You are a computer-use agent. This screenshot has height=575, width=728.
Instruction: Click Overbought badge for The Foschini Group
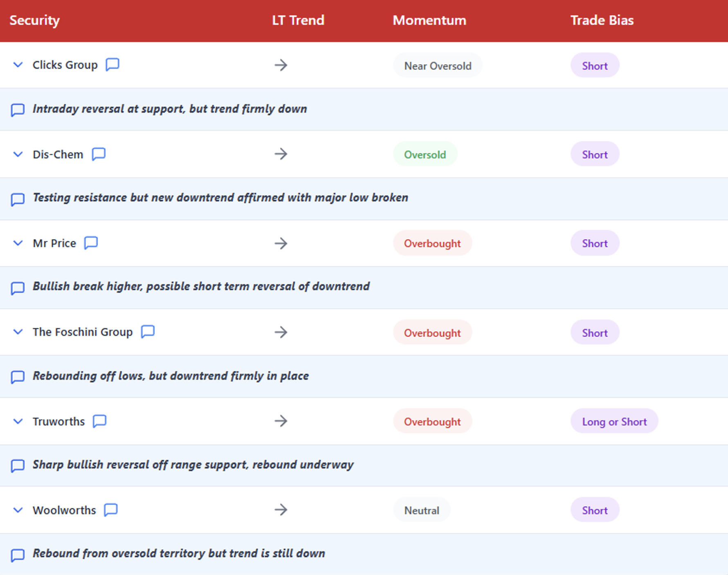432,332
